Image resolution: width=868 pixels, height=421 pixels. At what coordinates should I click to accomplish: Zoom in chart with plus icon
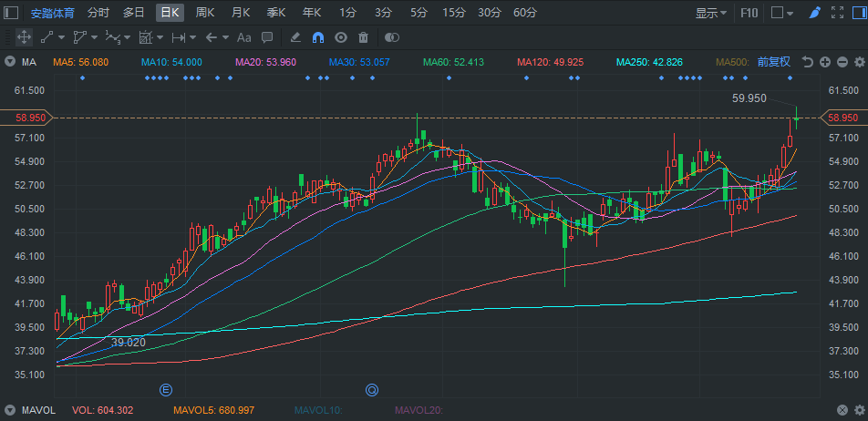point(825,62)
